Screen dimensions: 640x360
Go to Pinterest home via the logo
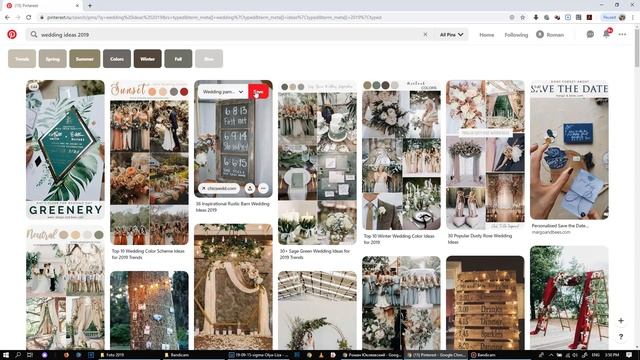[x=12, y=34]
